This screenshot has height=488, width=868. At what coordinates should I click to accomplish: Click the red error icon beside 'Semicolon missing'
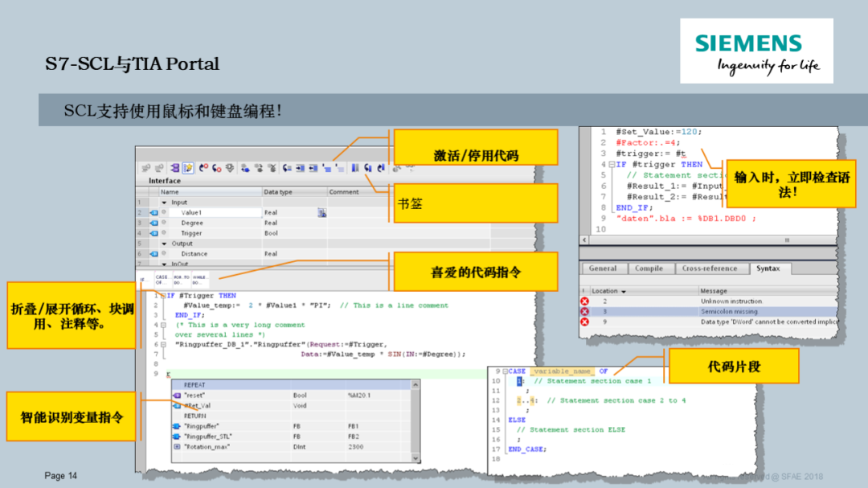click(584, 311)
